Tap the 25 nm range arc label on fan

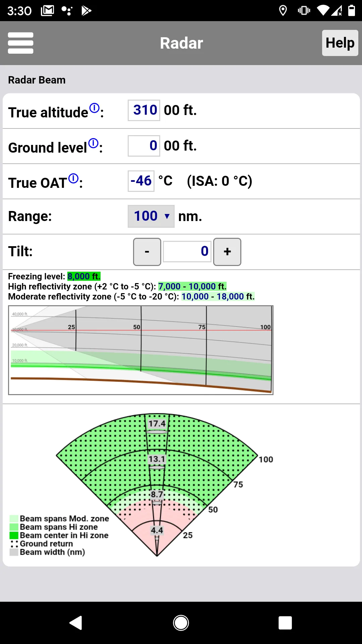pyautogui.click(x=188, y=535)
